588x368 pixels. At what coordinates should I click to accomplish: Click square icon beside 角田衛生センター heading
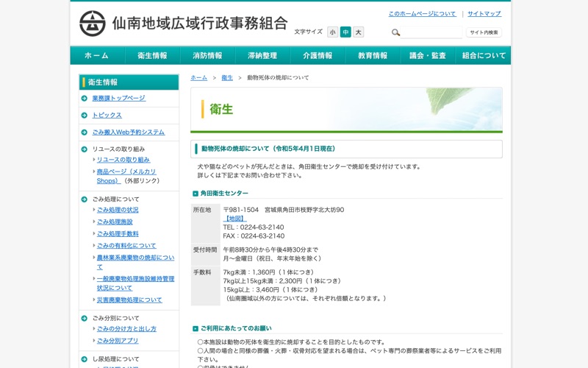[196, 194]
